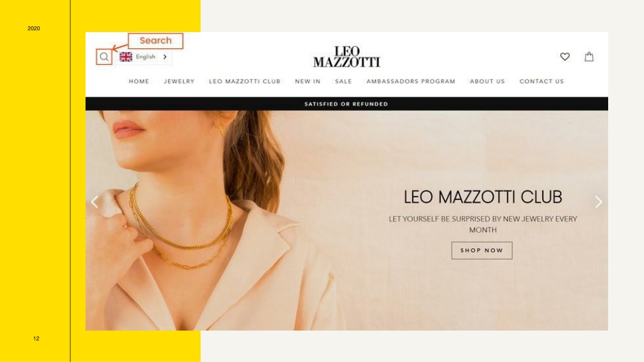Image resolution: width=644 pixels, height=362 pixels.
Task: Open the Home menu item
Action: tap(139, 81)
